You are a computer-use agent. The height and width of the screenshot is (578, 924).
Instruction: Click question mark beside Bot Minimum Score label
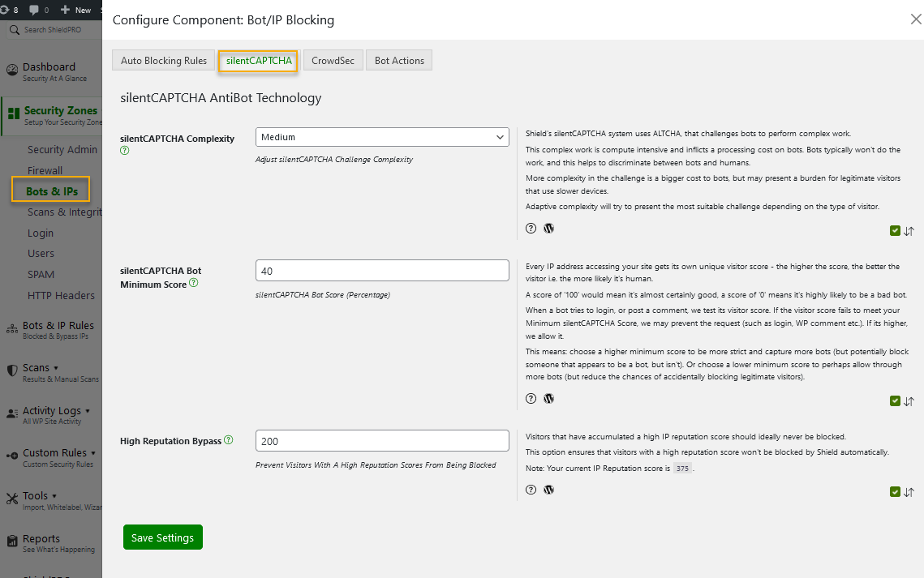tap(193, 283)
